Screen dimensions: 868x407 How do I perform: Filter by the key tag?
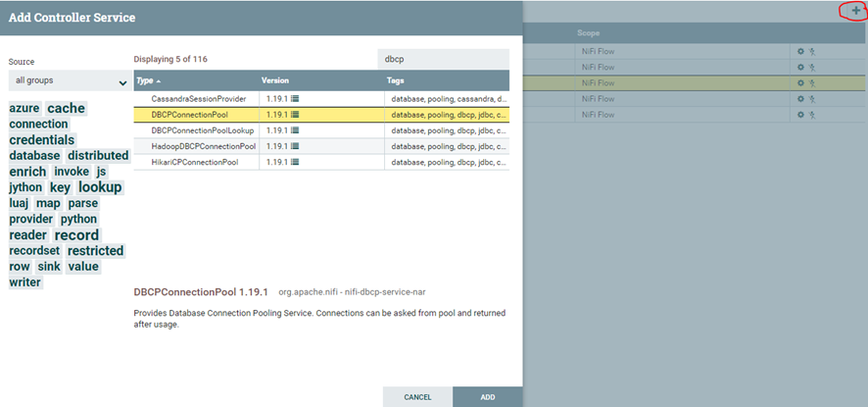[x=60, y=187]
